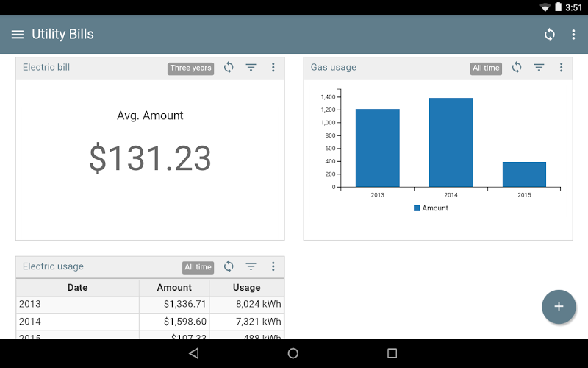The height and width of the screenshot is (368, 588).
Task: Refresh the Electric bill widget
Action: pyautogui.click(x=229, y=68)
